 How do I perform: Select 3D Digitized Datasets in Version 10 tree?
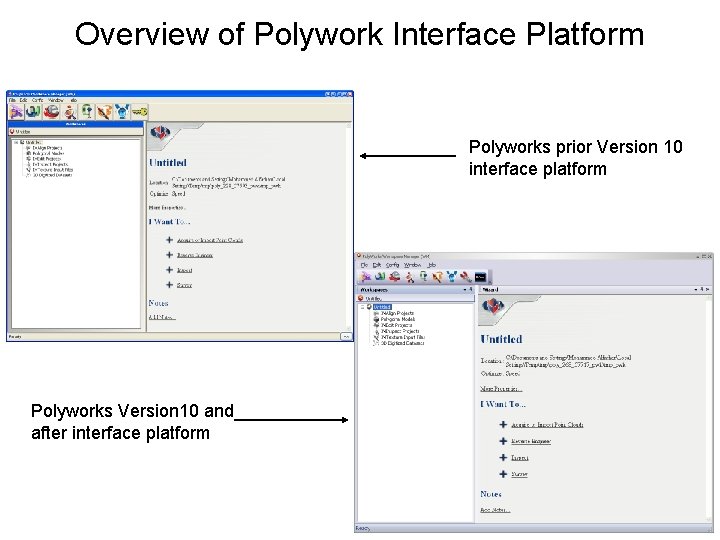tap(403, 343)
